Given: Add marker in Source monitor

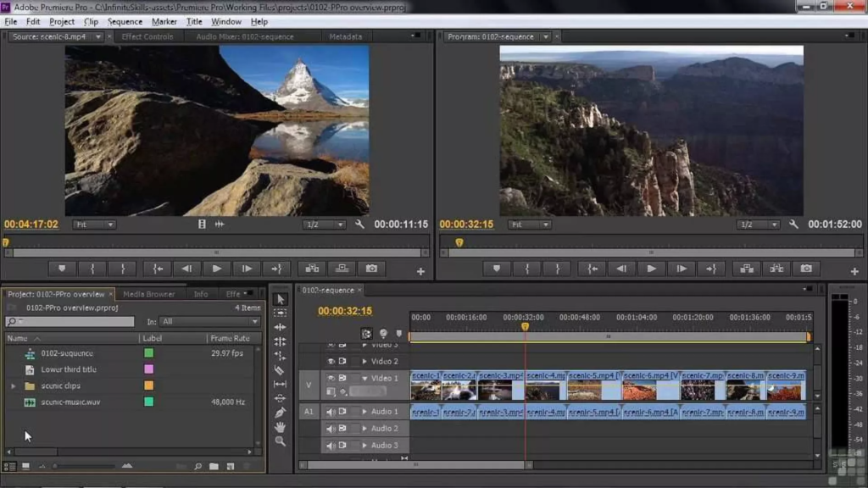Looking at the screenshot, I should 61,269.
